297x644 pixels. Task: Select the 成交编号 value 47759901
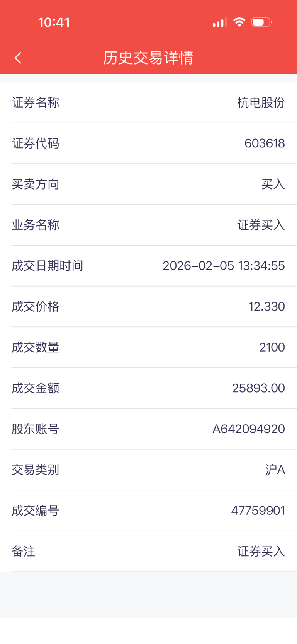pos(258,511)
